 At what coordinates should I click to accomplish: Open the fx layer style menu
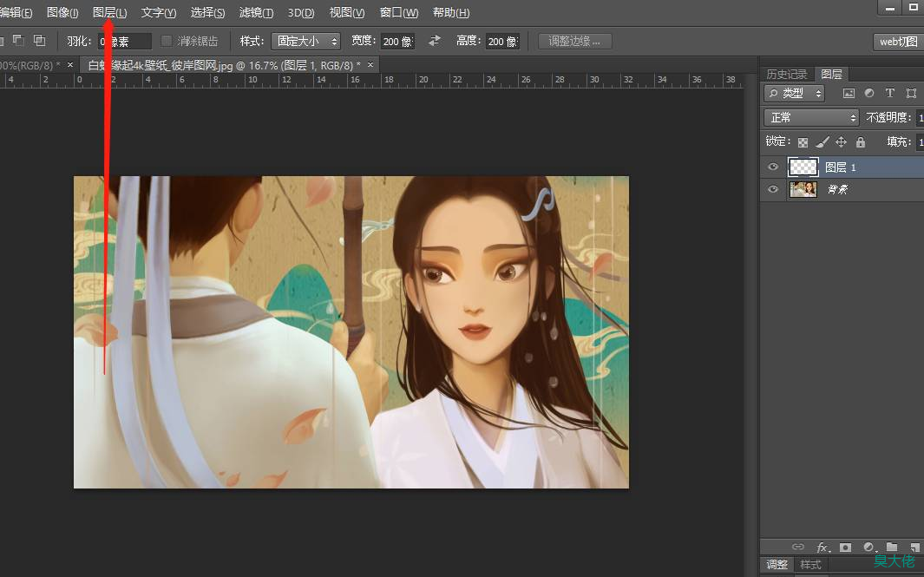click(823, 547)
